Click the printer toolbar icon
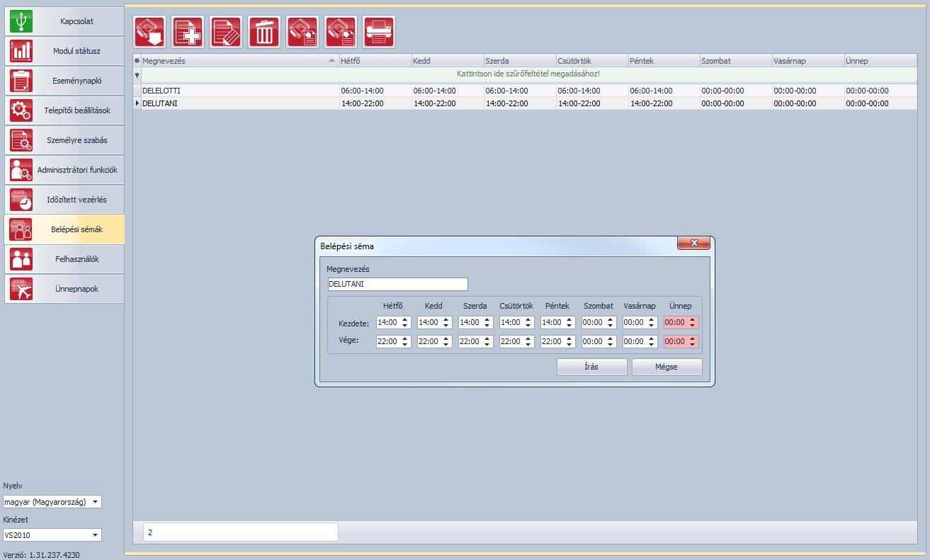The image size is (930, 560). point(379,32)
